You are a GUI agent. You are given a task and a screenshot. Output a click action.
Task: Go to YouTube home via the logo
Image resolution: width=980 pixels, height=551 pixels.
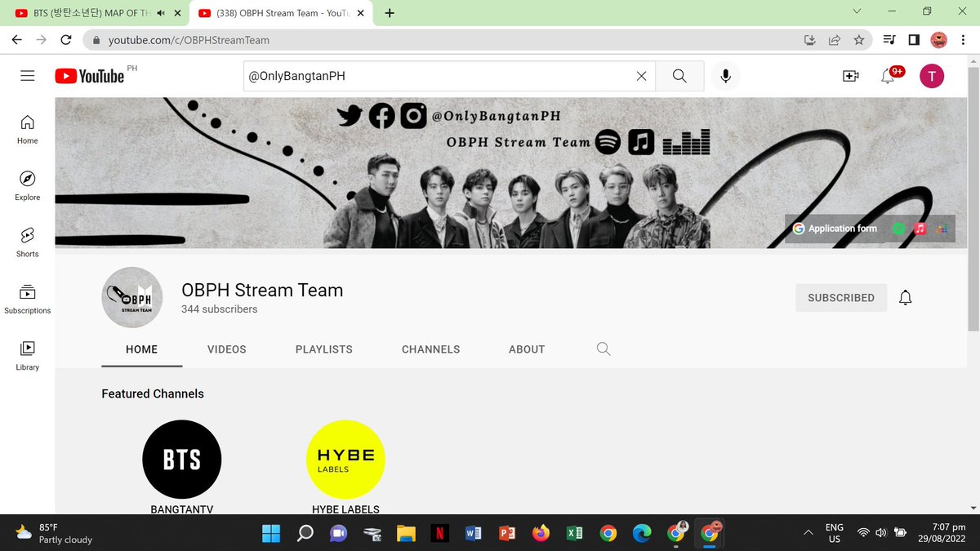(x=90, y=76)
